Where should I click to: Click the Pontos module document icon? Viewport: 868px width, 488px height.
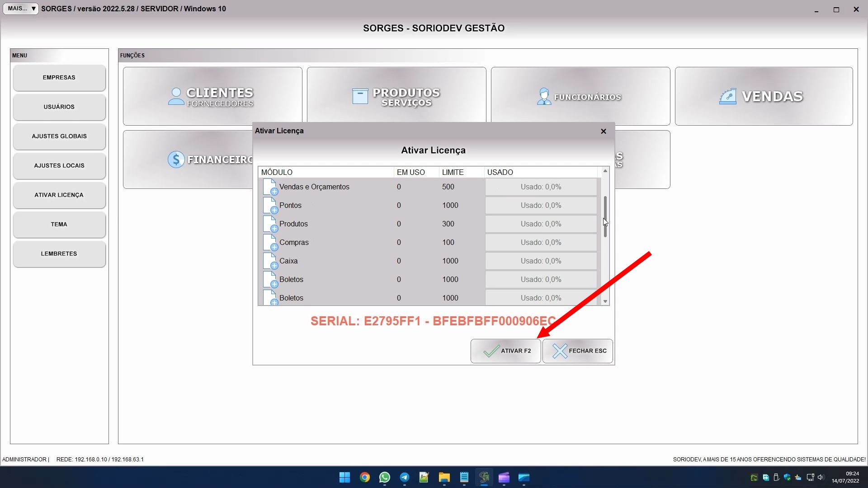pos(270,205)
